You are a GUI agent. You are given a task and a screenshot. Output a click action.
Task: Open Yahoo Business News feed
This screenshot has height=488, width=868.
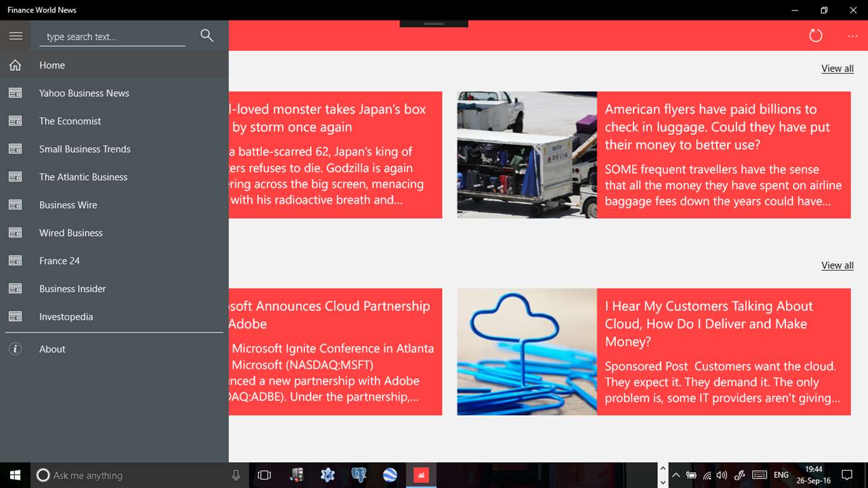(x=115, y=93)
